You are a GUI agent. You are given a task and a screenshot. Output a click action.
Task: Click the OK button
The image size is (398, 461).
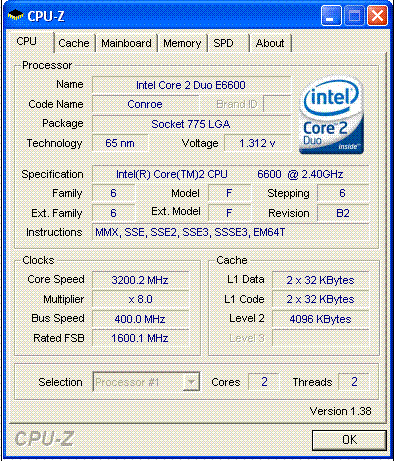pos(349,440)
